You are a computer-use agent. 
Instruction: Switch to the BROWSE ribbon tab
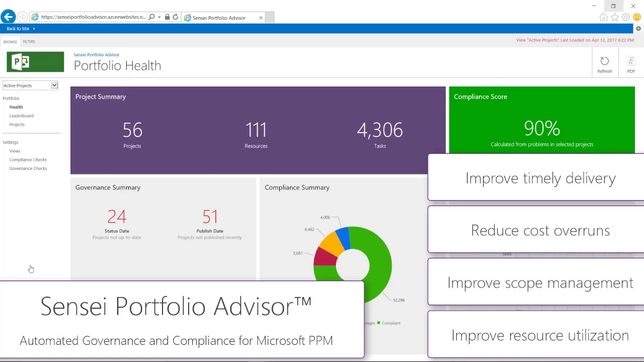tap(10, 42)
